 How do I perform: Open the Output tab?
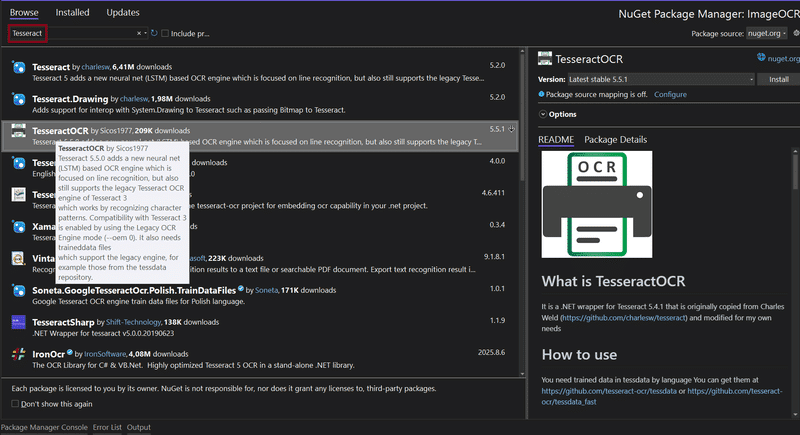[139, 427]
